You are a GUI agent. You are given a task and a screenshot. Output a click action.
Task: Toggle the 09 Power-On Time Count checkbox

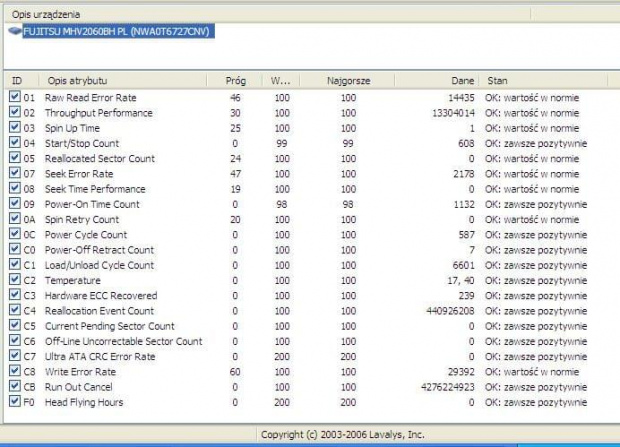(x=15, y=203)
